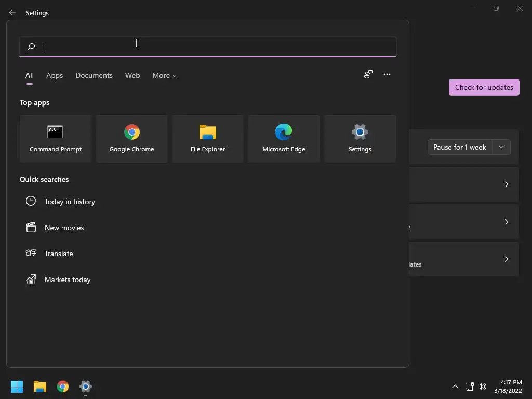The width and height of the screenshot is (532, 399).
Task: Switch to the Documents tab
Action: pos(94,76)
